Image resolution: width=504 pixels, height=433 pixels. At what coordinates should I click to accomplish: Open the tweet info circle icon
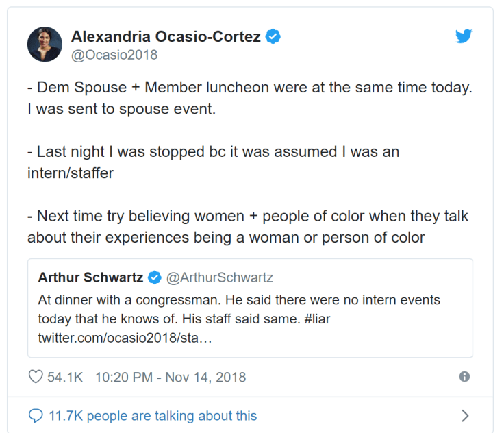tap(464, 377)
